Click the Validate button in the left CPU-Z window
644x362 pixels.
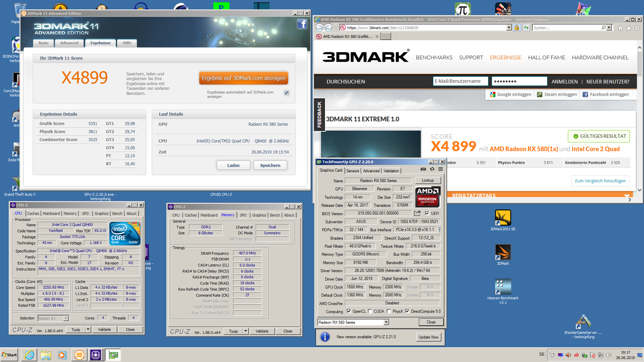104,329
